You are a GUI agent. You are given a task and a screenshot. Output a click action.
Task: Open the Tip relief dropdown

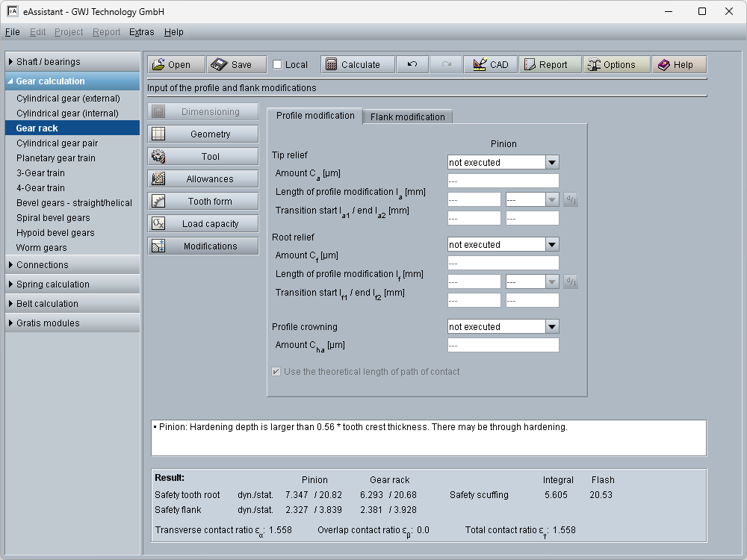click(x=551, y=162)
